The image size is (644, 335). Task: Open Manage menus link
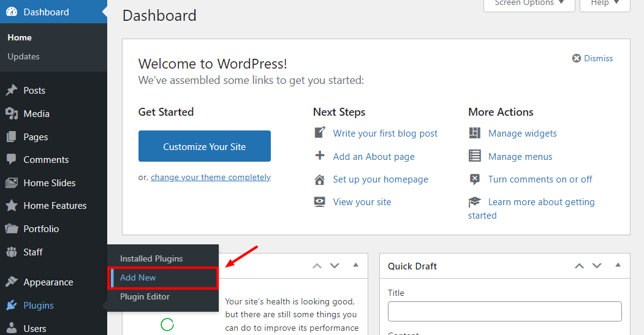[520, 156]
